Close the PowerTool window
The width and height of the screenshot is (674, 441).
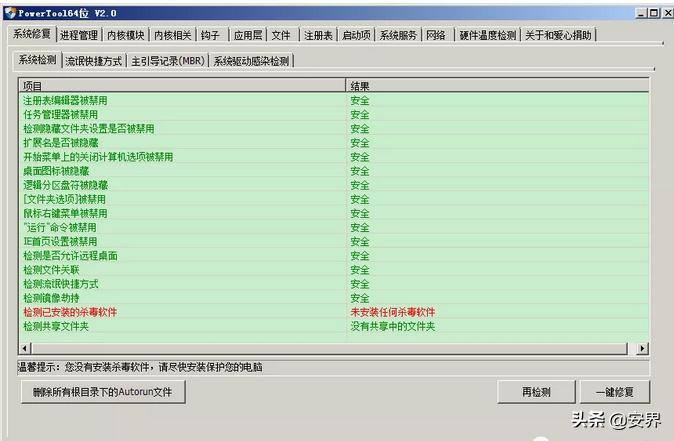click(x=668, y=13)
